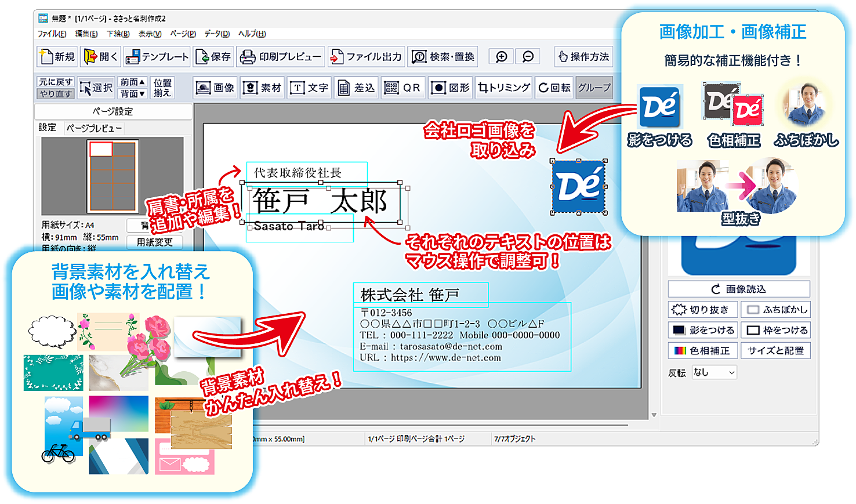
Task: Click the 切り抜き cutout button
Action: pyautogui.click(x=703, y=310)
